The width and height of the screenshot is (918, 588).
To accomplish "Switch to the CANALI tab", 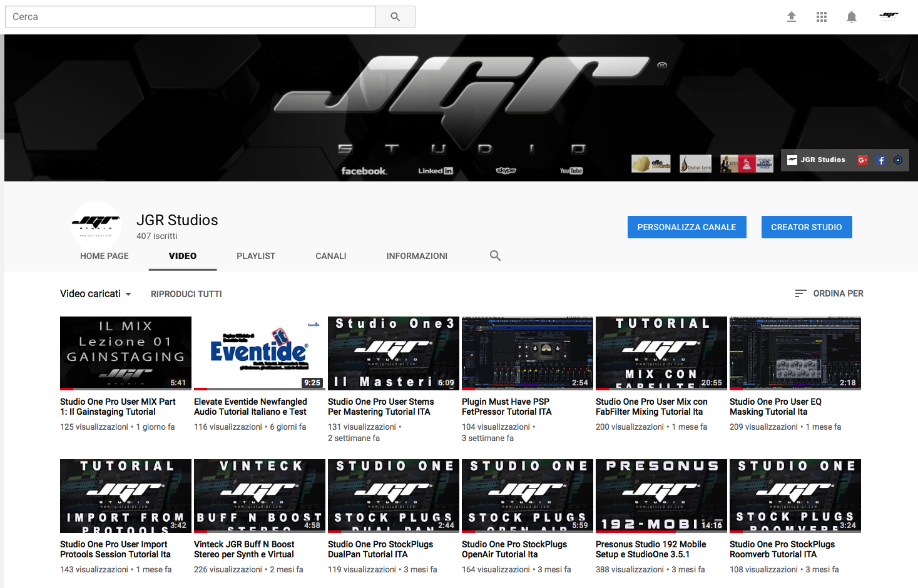I will (330, 256).
